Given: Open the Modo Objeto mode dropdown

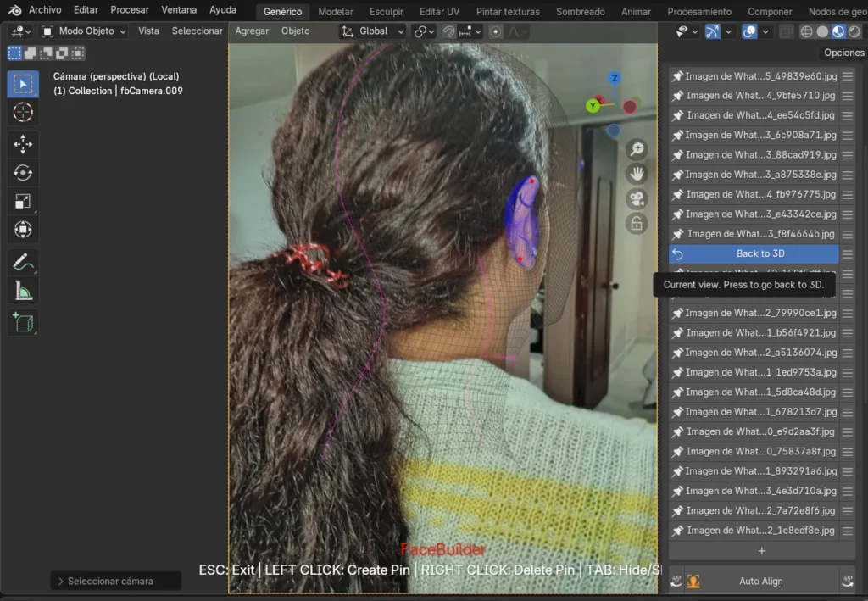Looking at the screenshot, I should (84, 31).
